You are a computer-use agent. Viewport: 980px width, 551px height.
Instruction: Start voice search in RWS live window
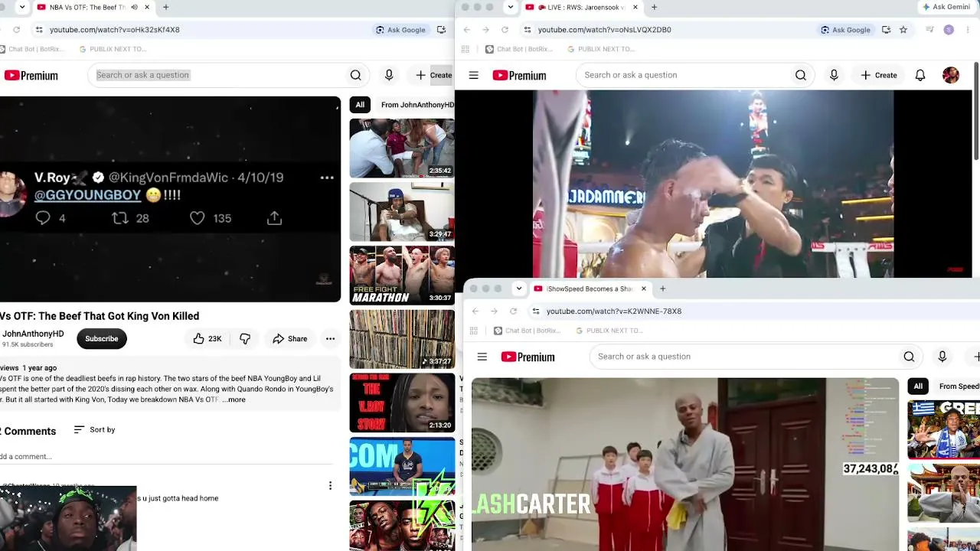coord(834,75)
